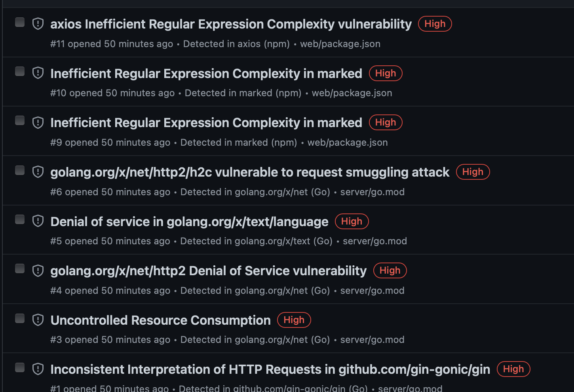Click the severity shield icon on the axios alert
This screenshot has height=392, width=574.
[x=38, y=24]
